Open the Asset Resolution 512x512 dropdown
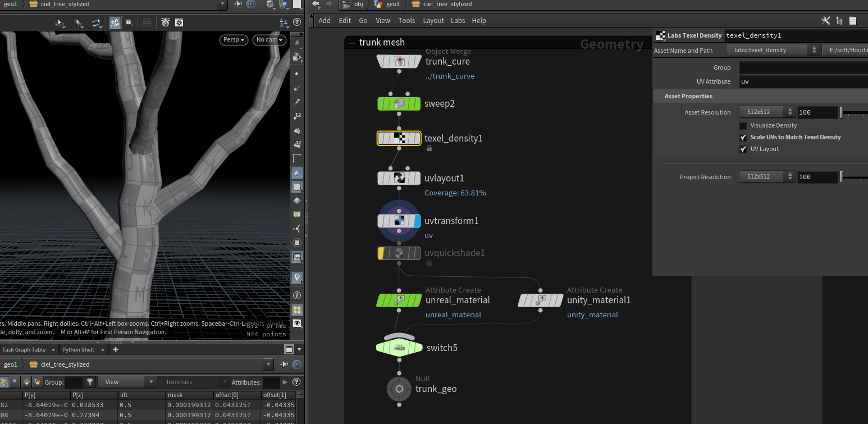This screenshot has height=424, width=868. (x=766, y=112)
